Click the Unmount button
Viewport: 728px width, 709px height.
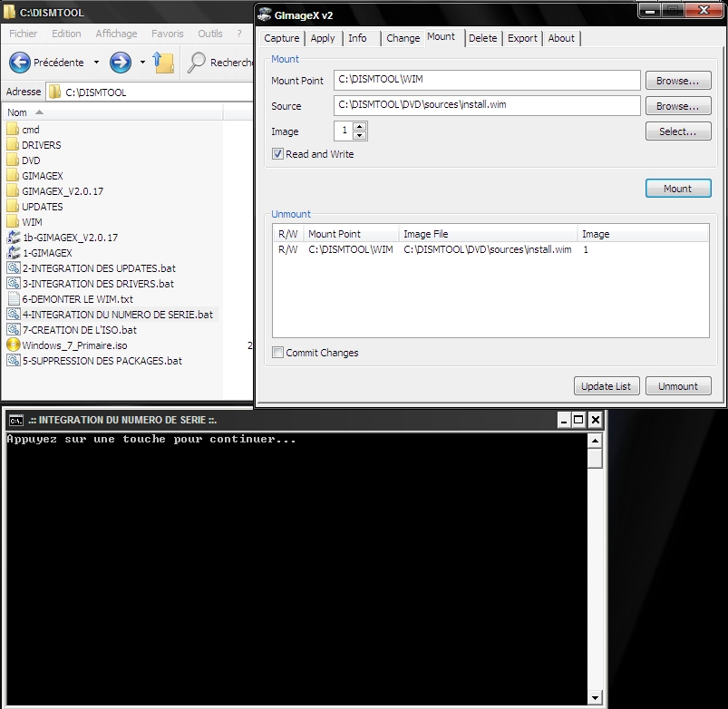(677, 386)
